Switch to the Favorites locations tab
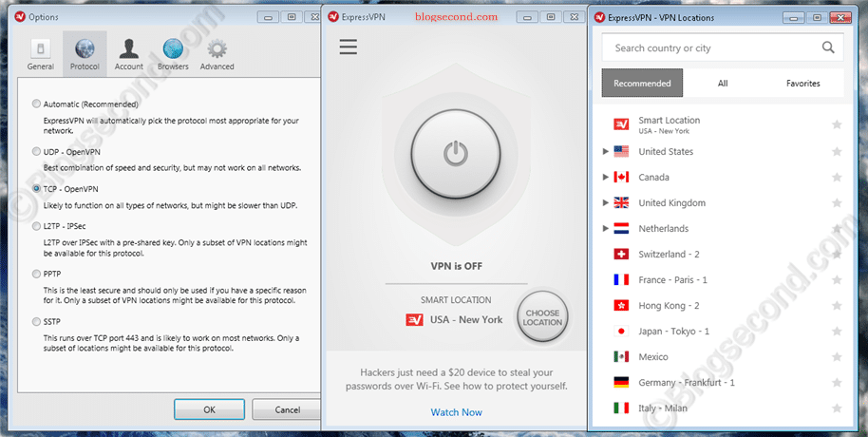This screenshot has width=868, height=437. coord(803,83)
